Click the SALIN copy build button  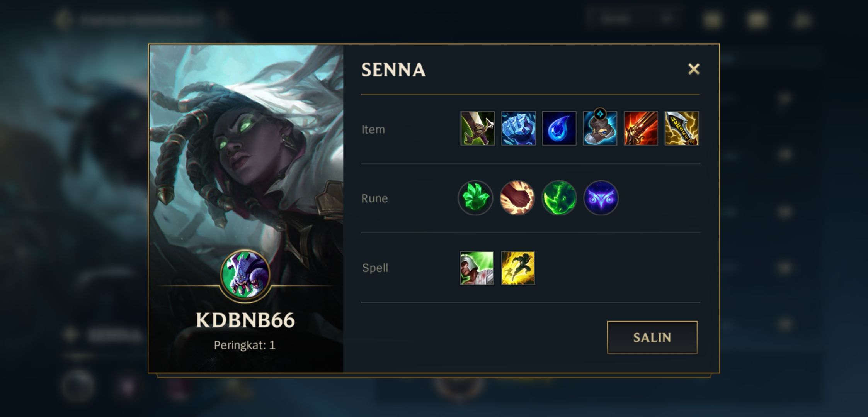coord(652,337)
